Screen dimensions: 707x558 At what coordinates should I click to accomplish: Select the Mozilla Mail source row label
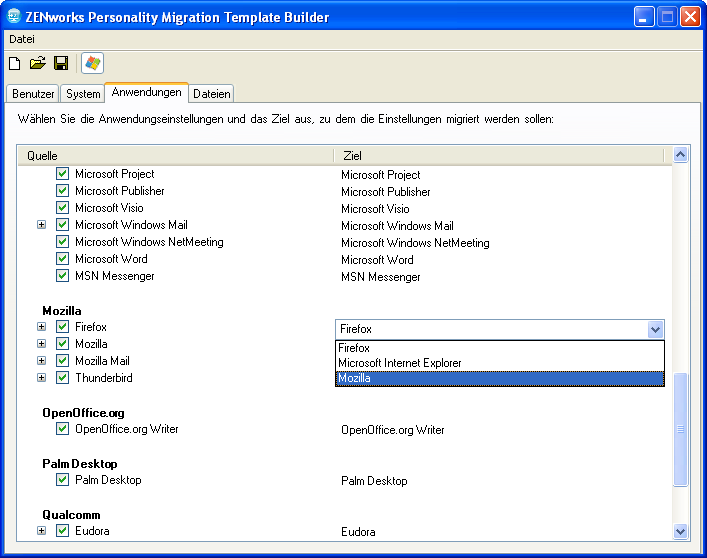102,361
